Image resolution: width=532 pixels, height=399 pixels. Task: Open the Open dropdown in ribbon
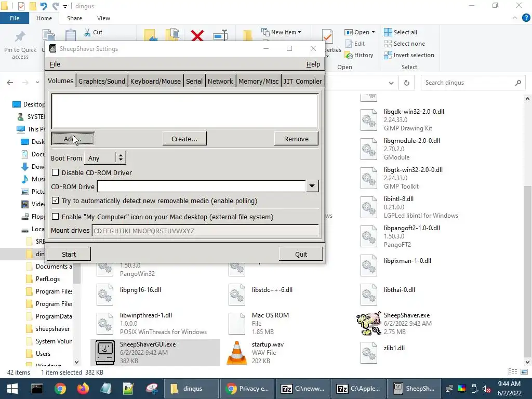pos(360,32)
